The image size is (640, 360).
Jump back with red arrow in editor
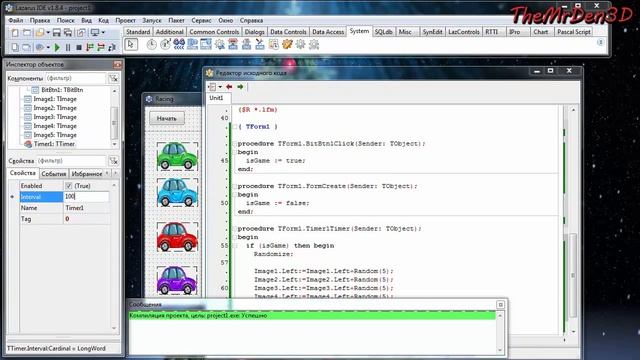coord(229,87)
